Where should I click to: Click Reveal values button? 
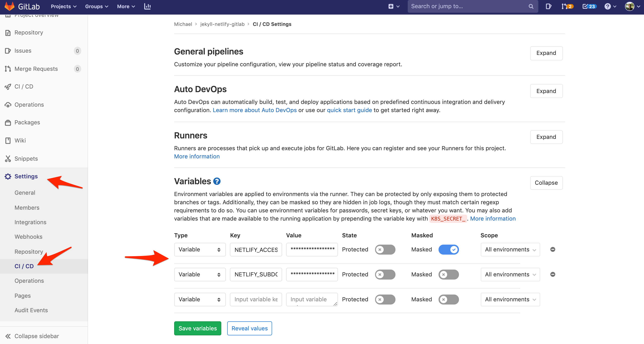(x=250, y=328)
